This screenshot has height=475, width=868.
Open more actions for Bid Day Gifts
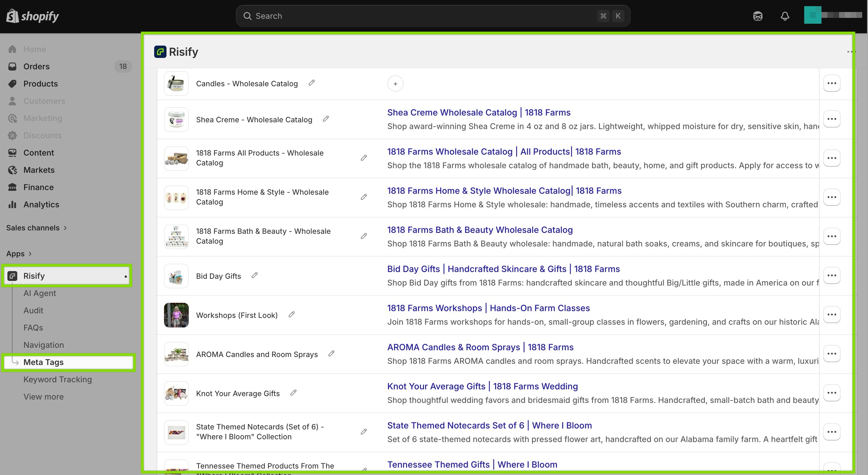(x=832, y=275)
